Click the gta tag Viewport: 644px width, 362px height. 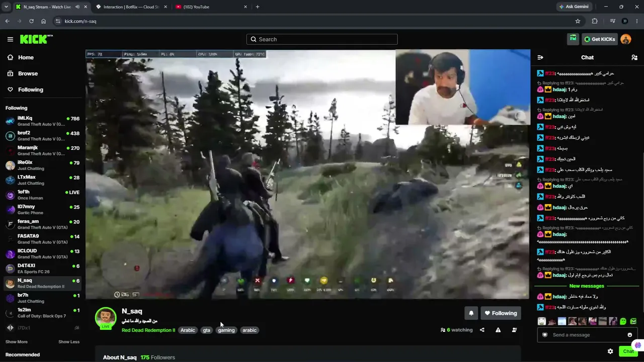[206, 330]
